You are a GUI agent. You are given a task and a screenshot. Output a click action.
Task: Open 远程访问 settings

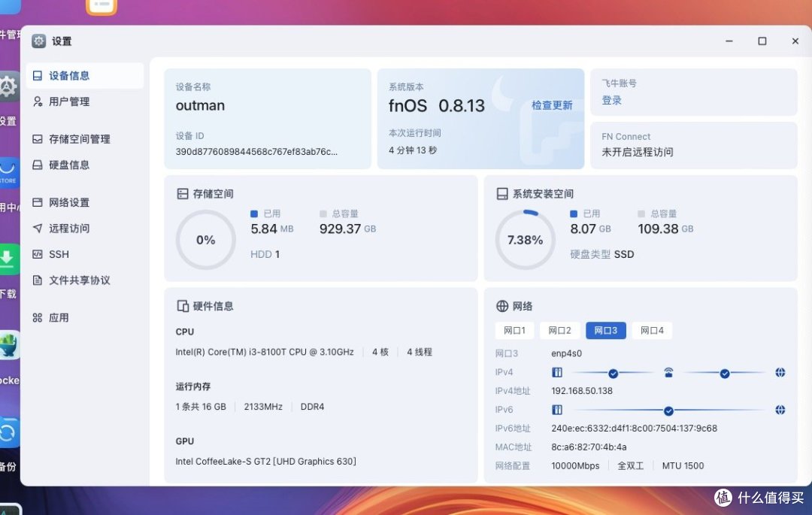click(x=84, y=229)
